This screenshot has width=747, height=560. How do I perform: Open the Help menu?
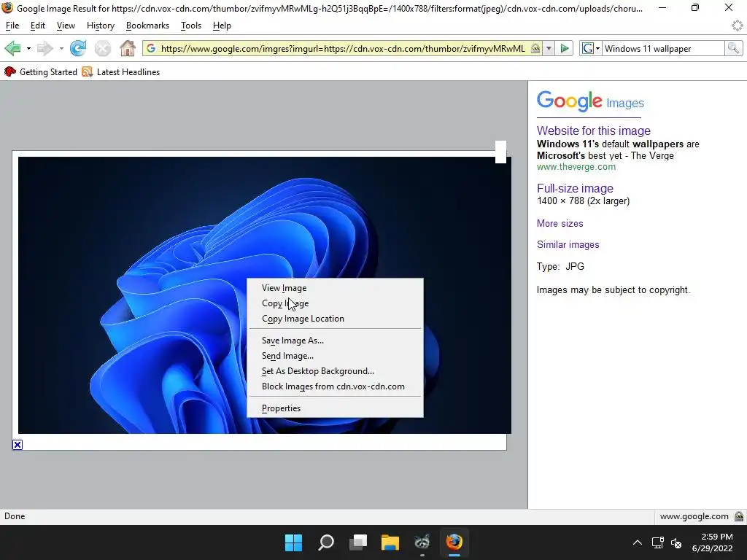tap(222, 26)
